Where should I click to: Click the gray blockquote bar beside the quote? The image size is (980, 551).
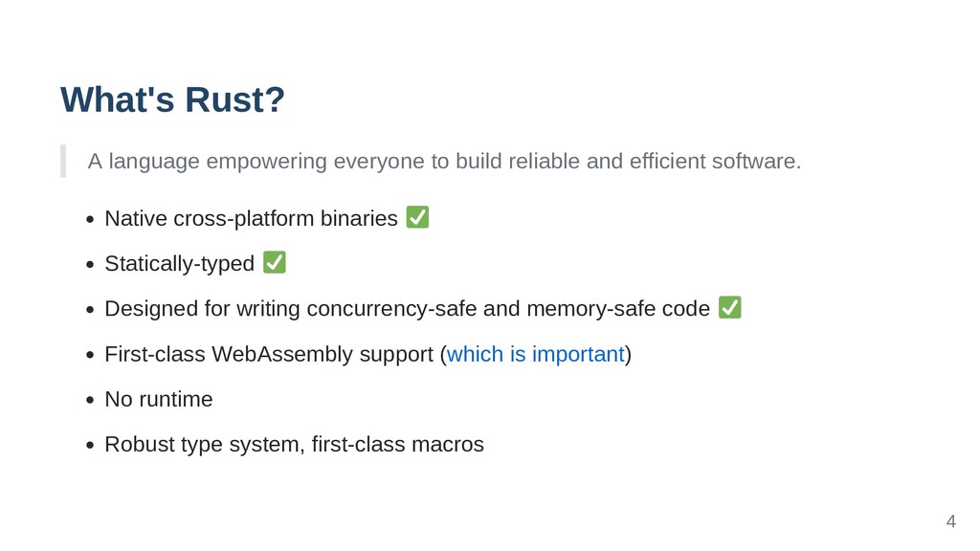pyautogui.click(x=63, y=161)
